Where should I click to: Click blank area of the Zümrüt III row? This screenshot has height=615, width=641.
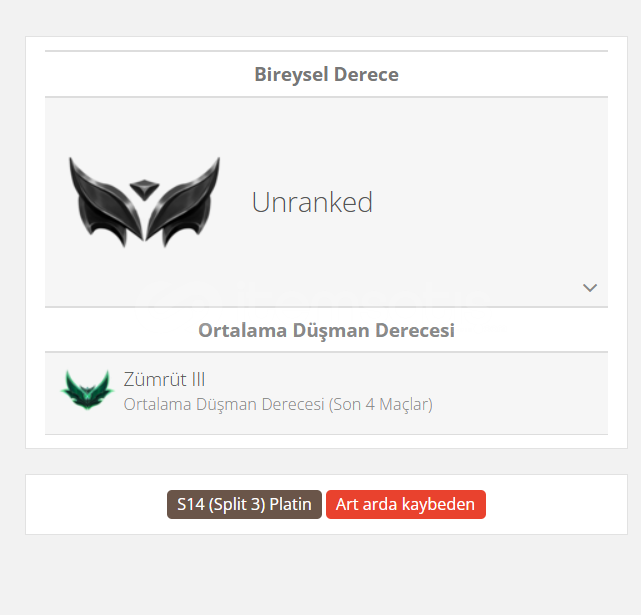point(519,393)
